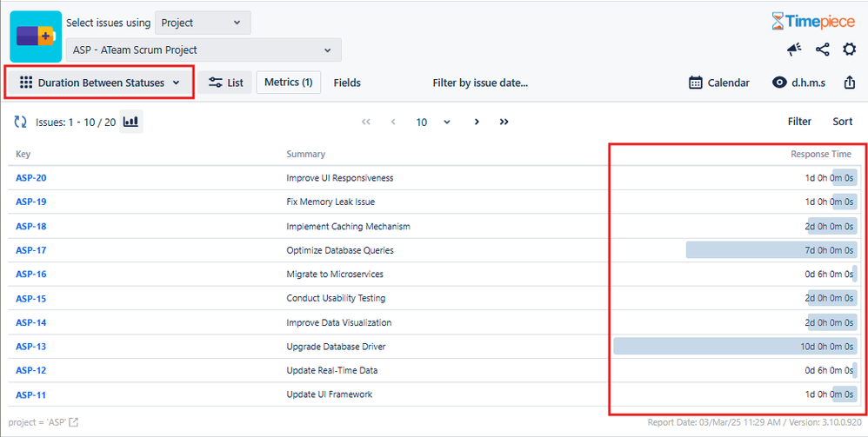This screenshot has height=437, width=868.
Task: Click the 1d response value for ASP-11
Action: [829, 395]
